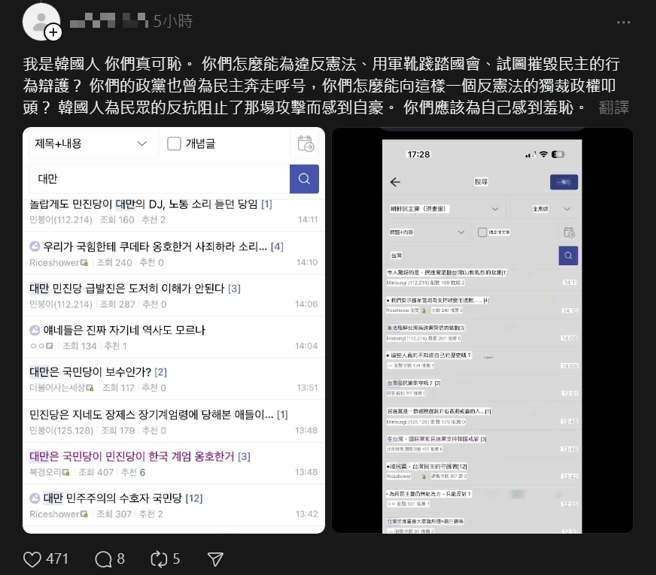Follow user via plus badge on avatar

coord(54,33)
